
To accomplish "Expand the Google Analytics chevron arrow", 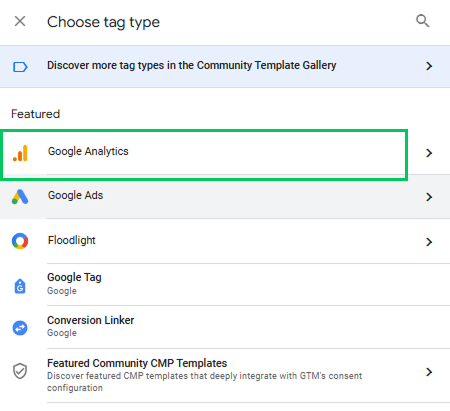I will pyautogui.click(x=429, y=153).
